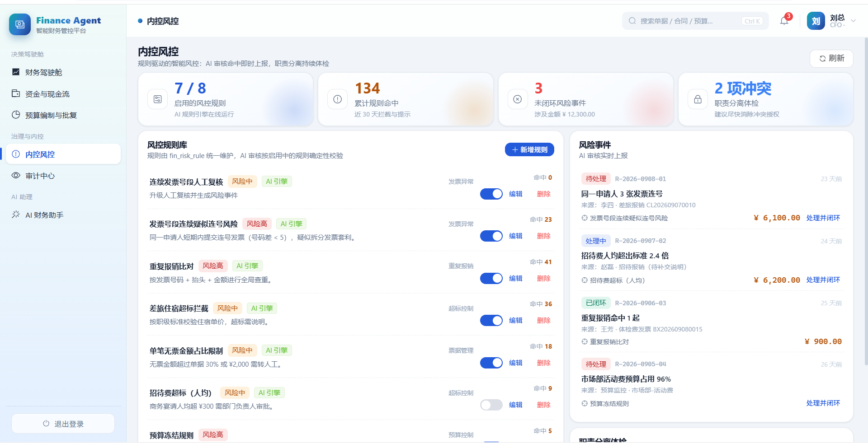Click rule icon beside 招待费超标（人均）event

point(585,280)
